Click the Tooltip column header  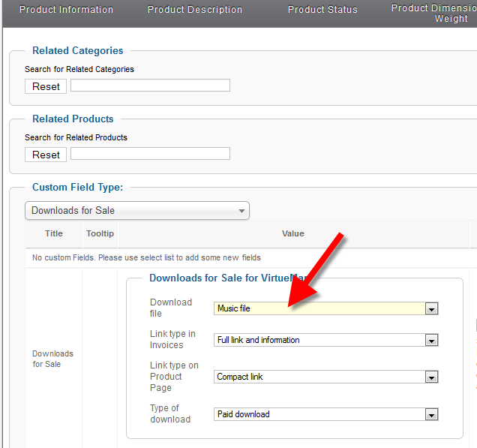click(x=100, y=233)
